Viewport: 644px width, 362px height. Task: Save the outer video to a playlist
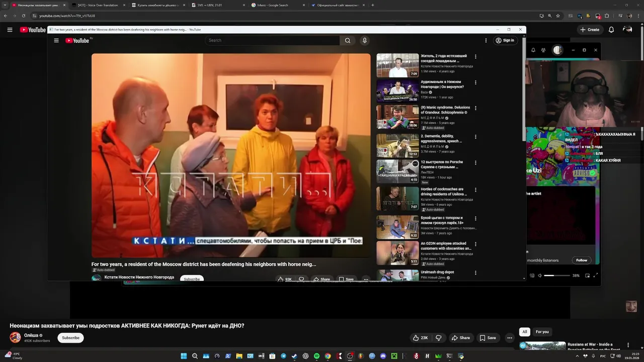tap(488, 338)
